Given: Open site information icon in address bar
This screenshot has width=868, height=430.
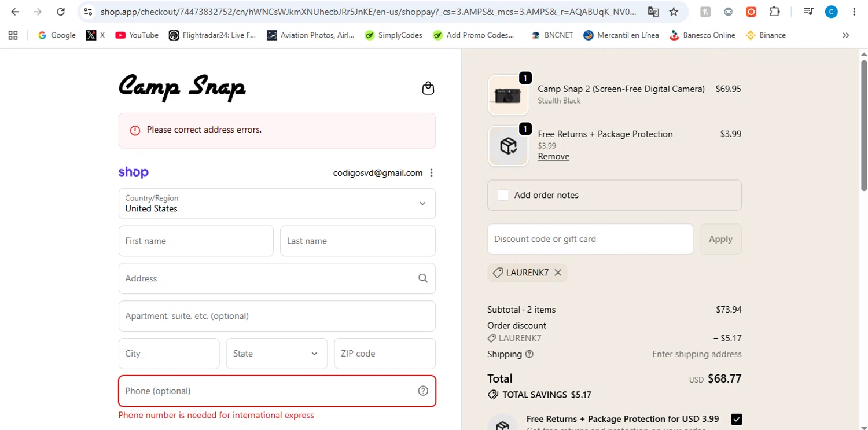Looking at the screenshot, I should pyautogui.click(x=87, y=12).
